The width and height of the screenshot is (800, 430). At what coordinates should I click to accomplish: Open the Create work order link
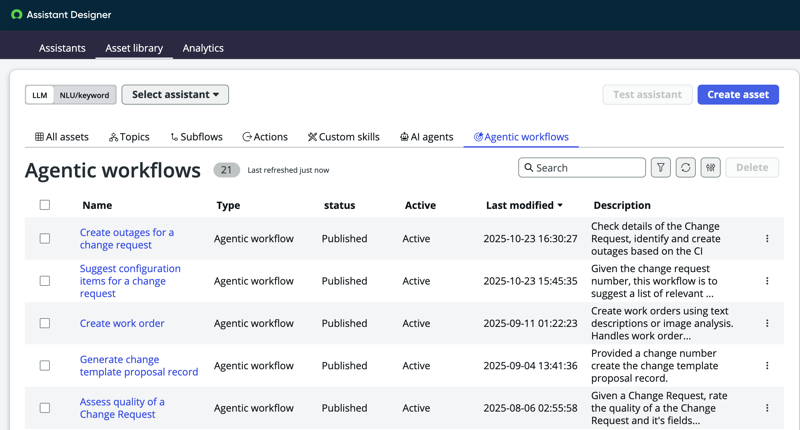(x=122, y=323)
